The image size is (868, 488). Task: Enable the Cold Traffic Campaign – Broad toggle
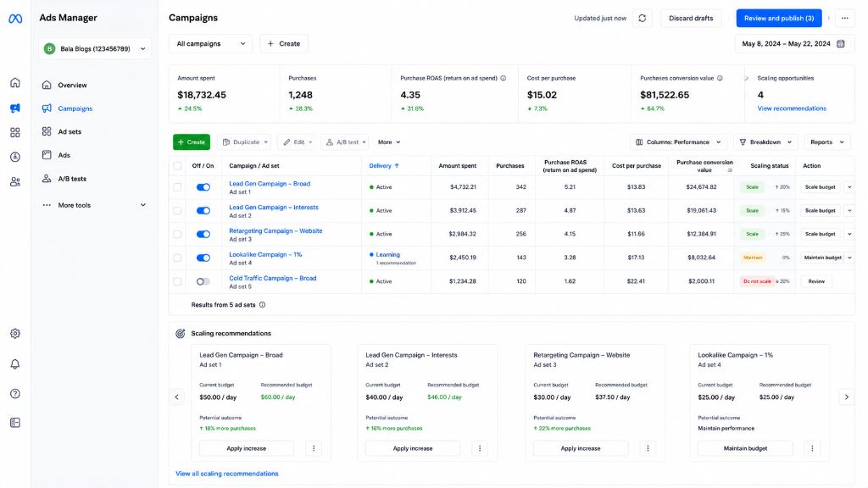[x=203, y=281]
